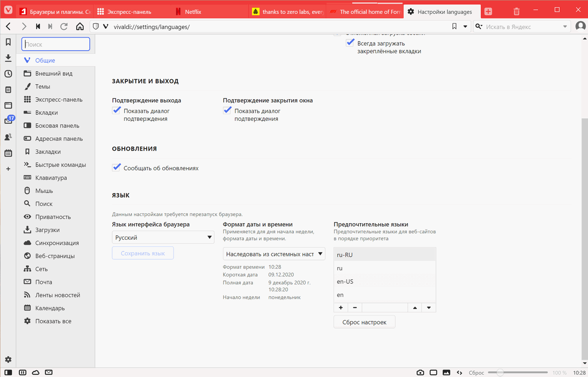The image size is (588, 377).
Task: Open the closed tabs trash can
Action: [x=516, y=12]
